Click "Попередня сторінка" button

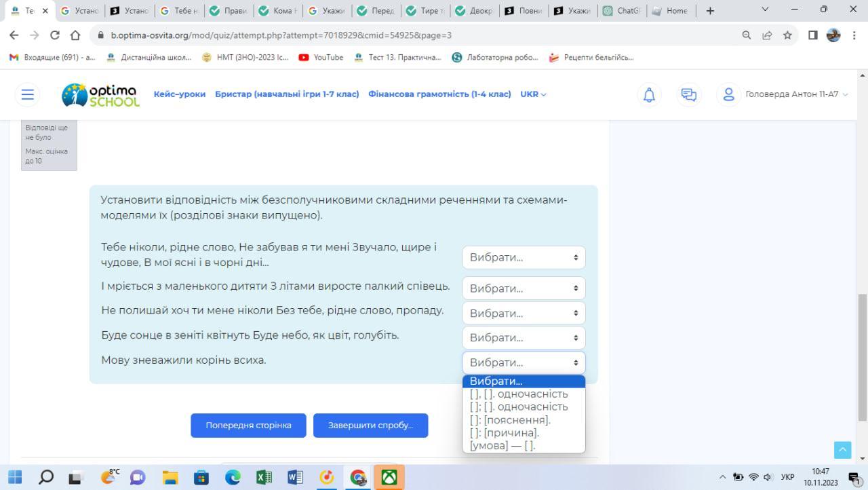click(248, 426)
